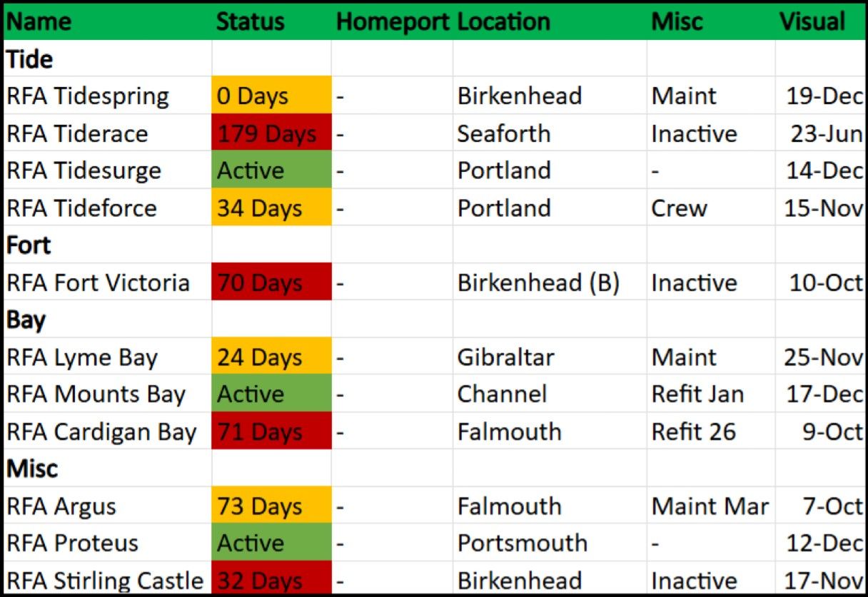
Task: Select the Refit Jan misc cell
Action: tap(697, 394)
